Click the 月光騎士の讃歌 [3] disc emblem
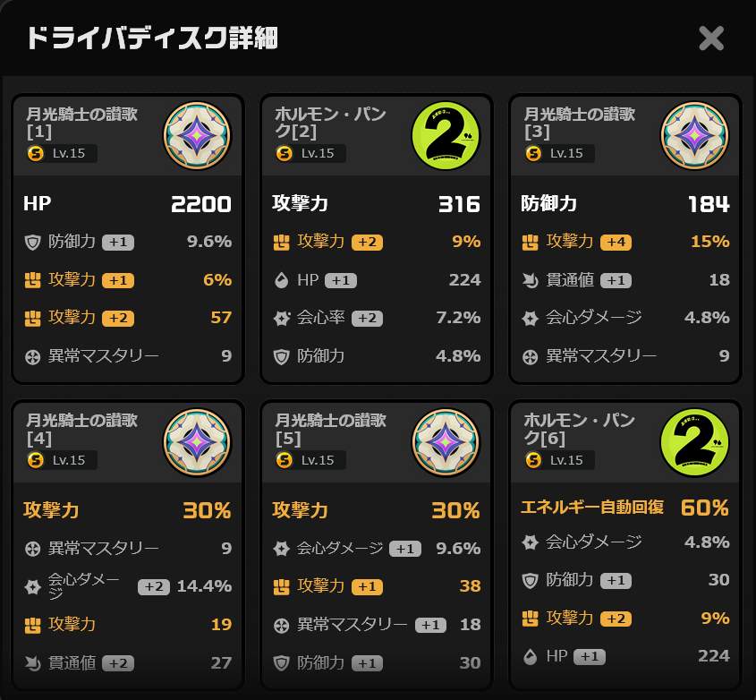The image size is (756, 700). tap(694, 136)
